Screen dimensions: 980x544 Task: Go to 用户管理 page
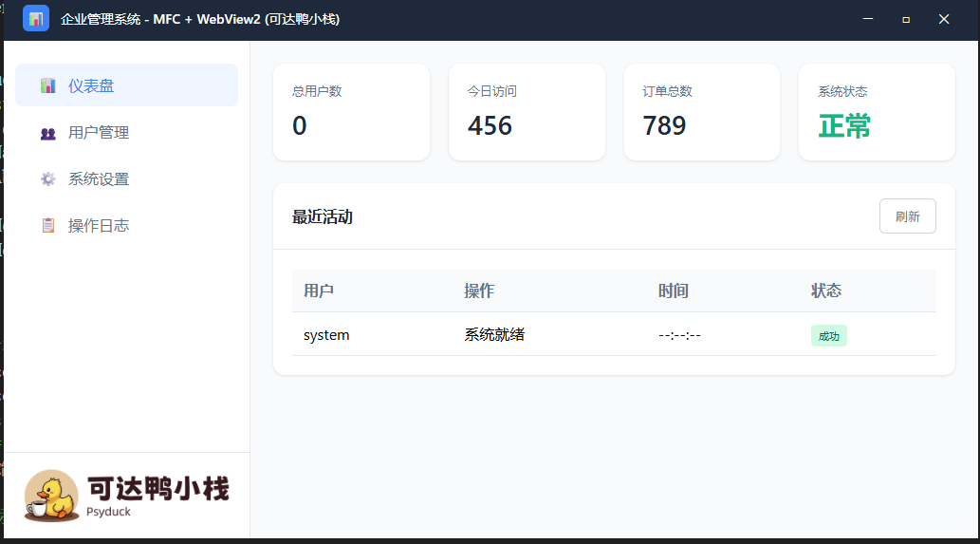click(x=126, y=133)
